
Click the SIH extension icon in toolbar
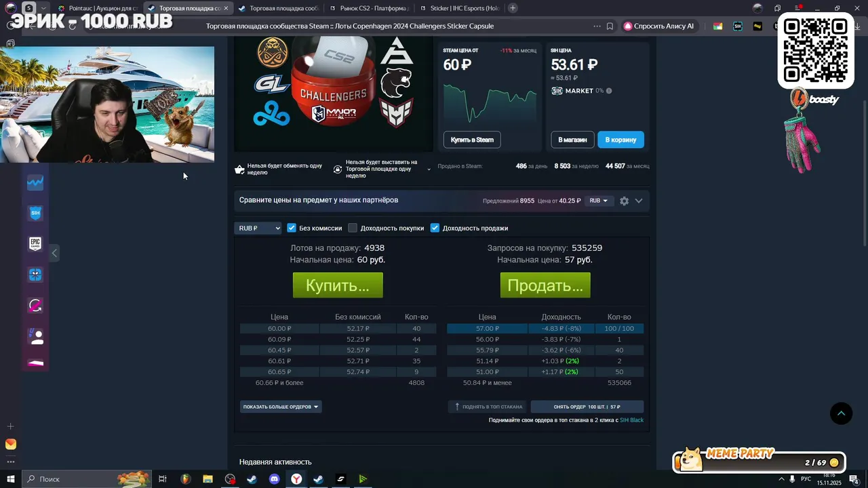[738, 26]
